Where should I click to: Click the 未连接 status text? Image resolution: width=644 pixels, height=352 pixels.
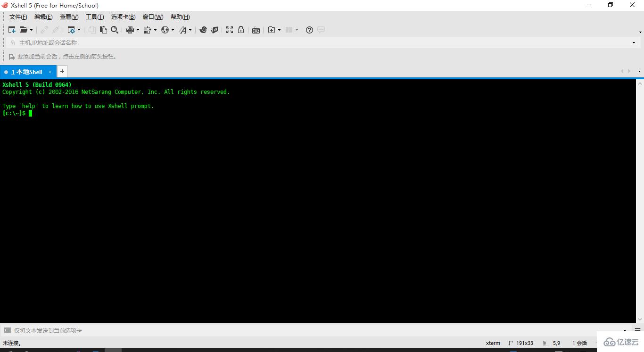pos(12,343)
